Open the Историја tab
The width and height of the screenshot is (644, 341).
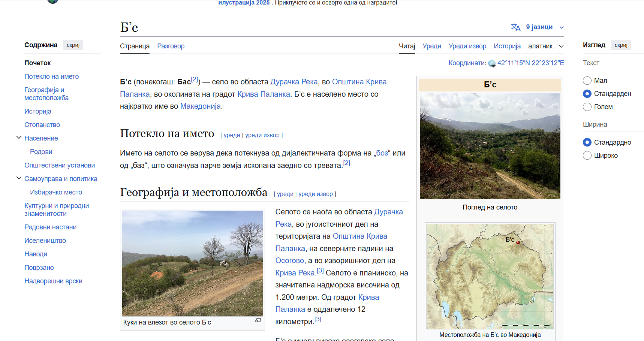tap(507, 46)
